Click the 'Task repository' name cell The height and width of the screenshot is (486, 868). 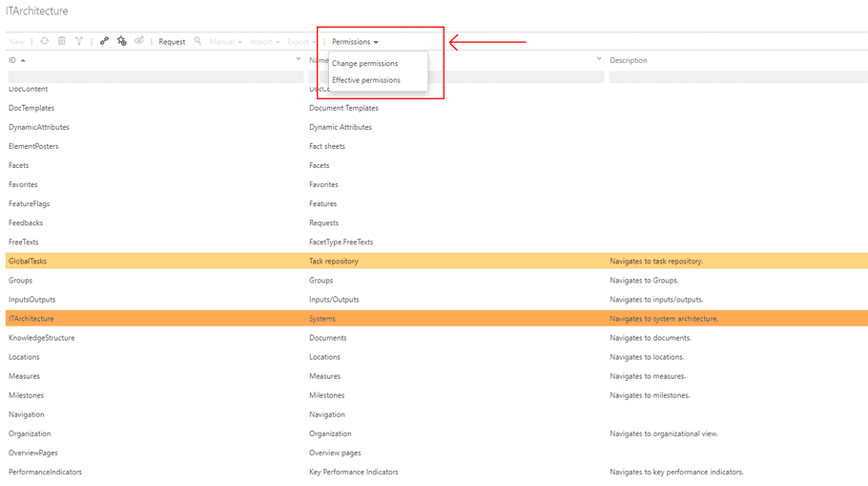(x=334, y=261)
